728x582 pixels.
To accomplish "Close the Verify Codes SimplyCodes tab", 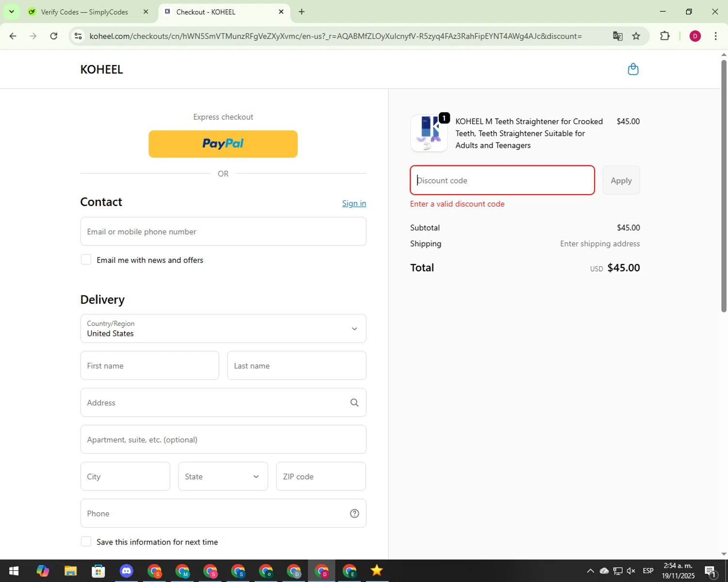I will 146,12.
